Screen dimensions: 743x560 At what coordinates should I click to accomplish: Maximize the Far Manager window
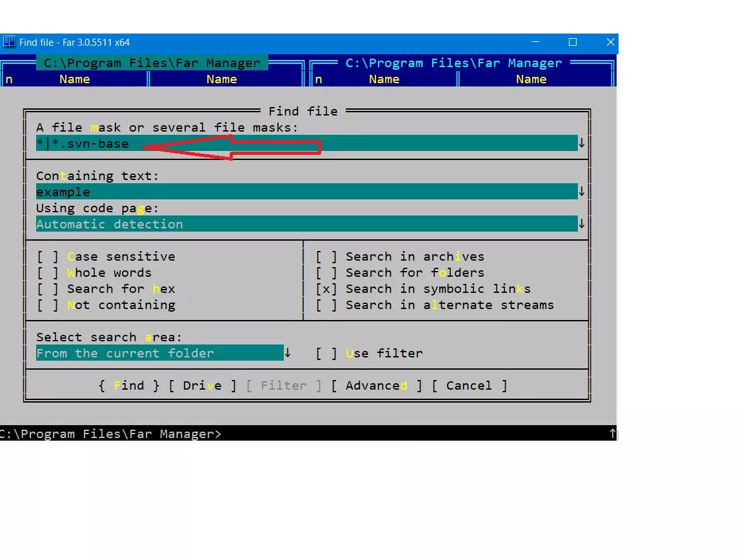point(573,42)
